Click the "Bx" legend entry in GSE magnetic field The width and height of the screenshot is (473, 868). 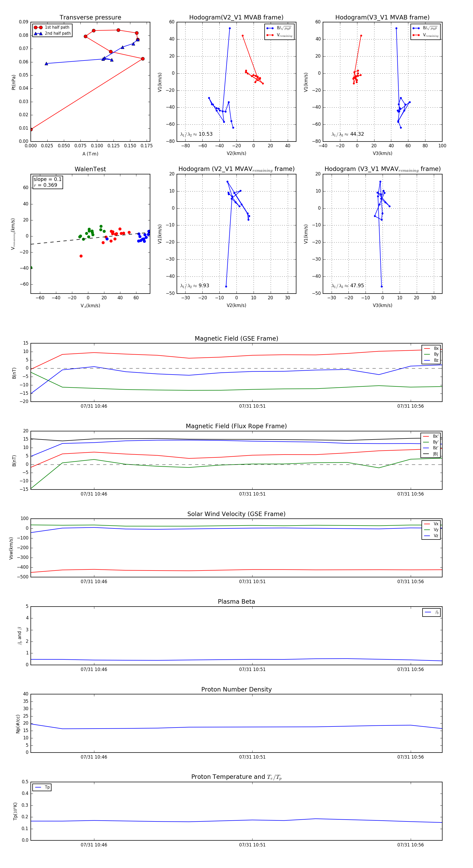pyautogui.click(x=431, y=349)
